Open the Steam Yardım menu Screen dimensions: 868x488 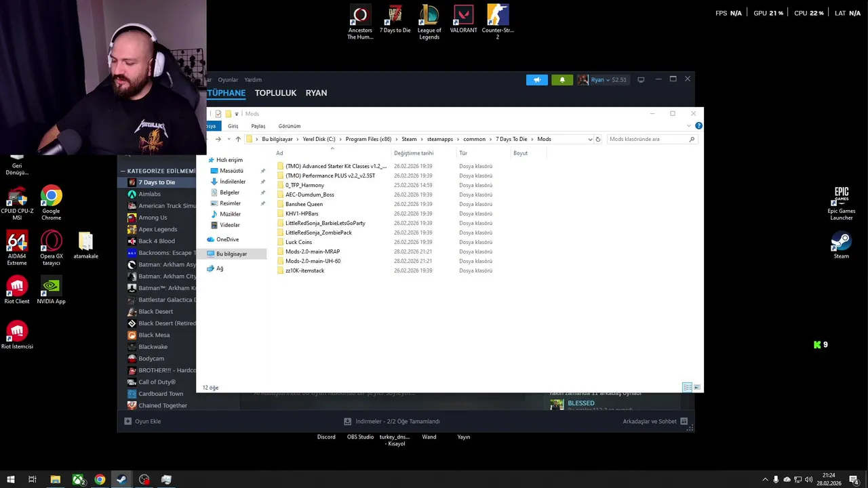253,80
